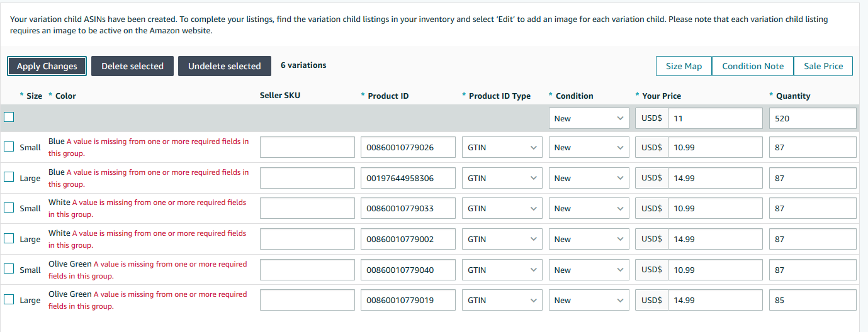Open Condition dropdown for Small Olive Green

pos(589,270)
